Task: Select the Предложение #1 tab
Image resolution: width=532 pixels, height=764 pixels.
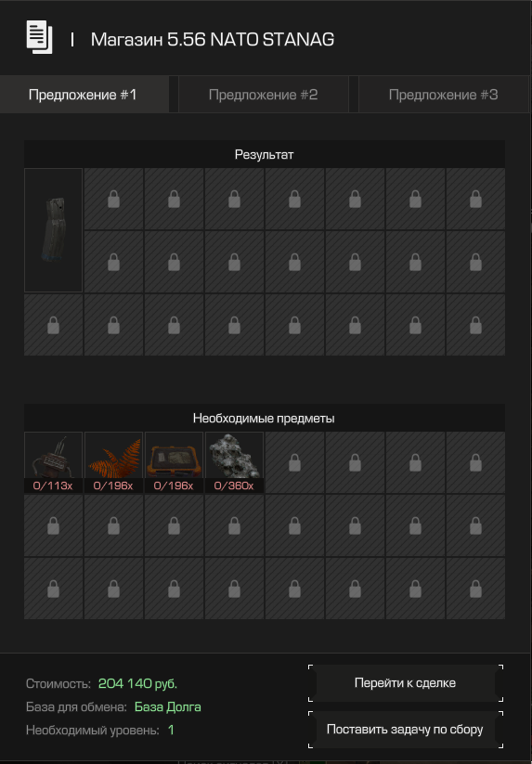Action: 83,95
